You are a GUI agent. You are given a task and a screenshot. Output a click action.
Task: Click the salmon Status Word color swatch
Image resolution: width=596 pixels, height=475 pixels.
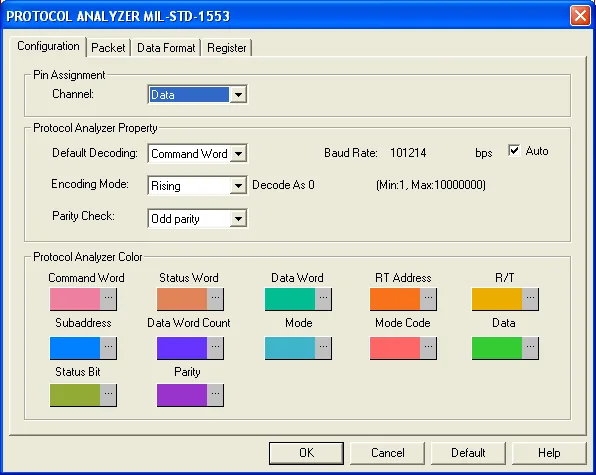tap(182, 299)
